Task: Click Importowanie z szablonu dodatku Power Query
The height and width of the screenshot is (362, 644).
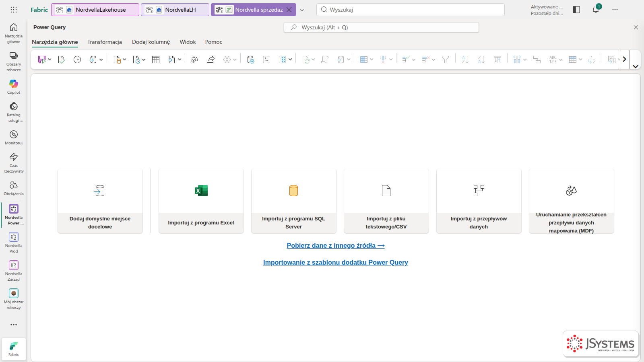Action: click(x=336, y=262)
